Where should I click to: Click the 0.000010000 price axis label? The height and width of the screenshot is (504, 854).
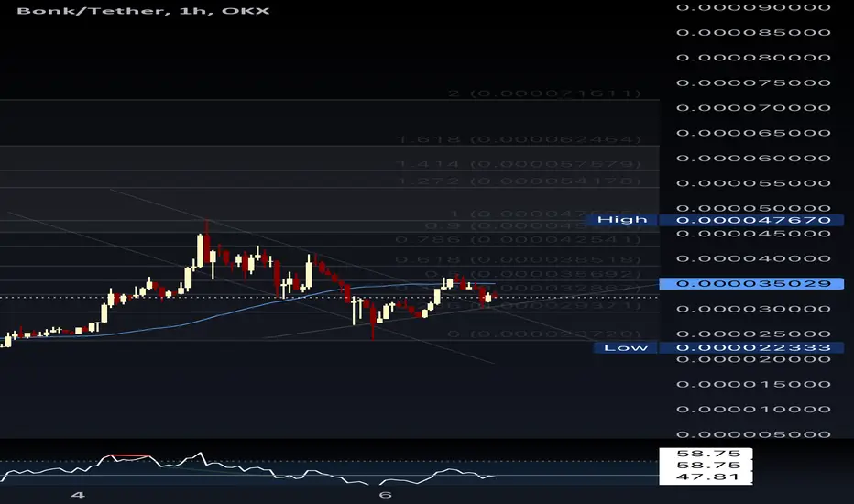tap(753, 410)
